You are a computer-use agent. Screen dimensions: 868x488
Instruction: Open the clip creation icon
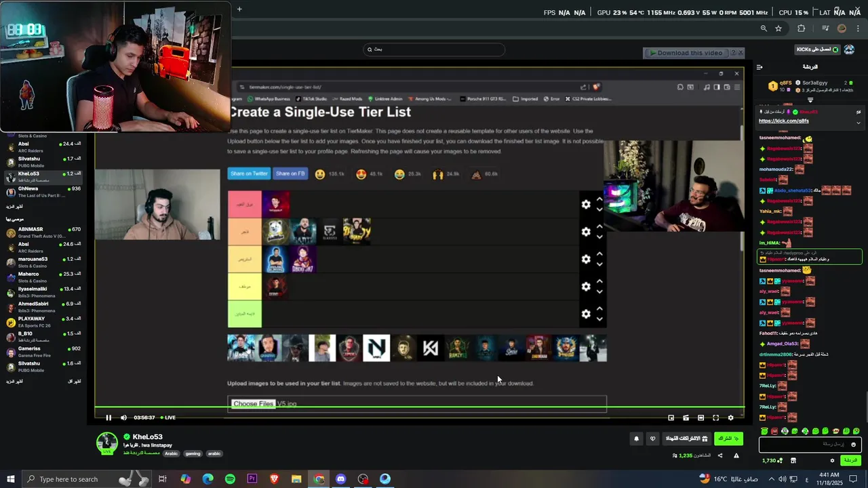(686, 418)
